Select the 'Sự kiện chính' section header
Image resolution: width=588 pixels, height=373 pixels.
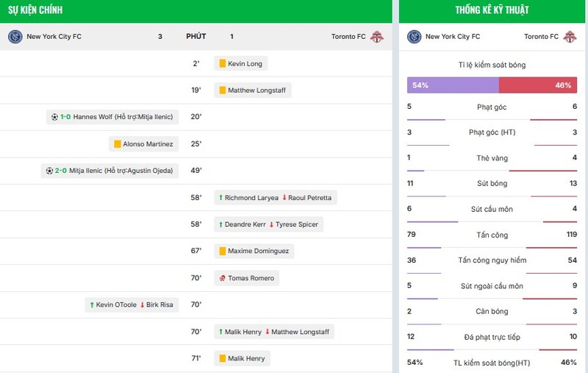[35, 10]
